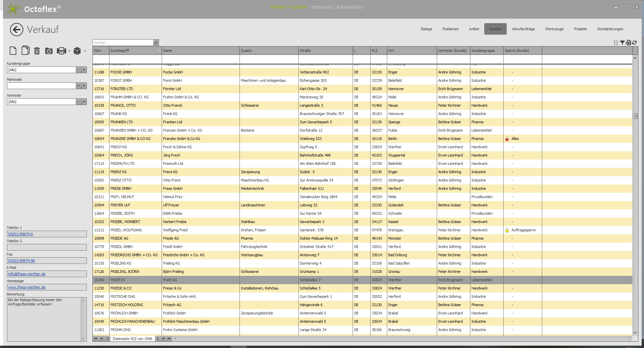Open the Abrufaufträge tab
This screenshot has height=348, width=644.
[x=523, y=29]
